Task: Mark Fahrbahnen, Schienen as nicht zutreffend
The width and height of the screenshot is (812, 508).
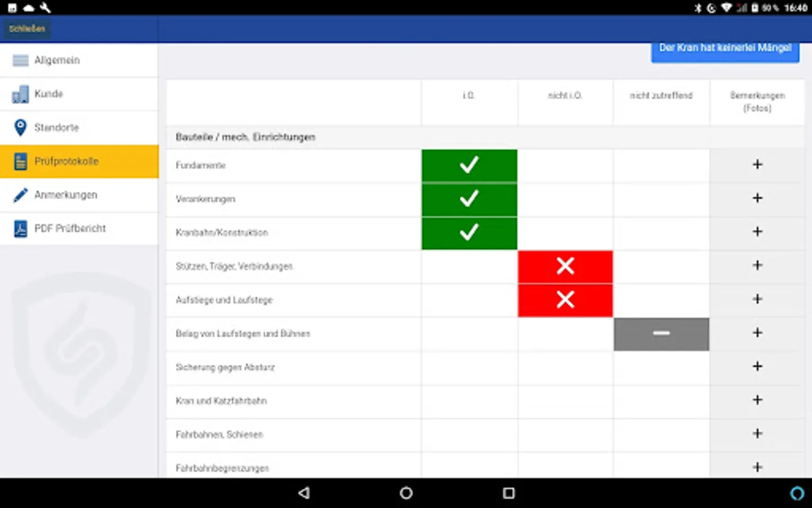Action: coord(661,435)
